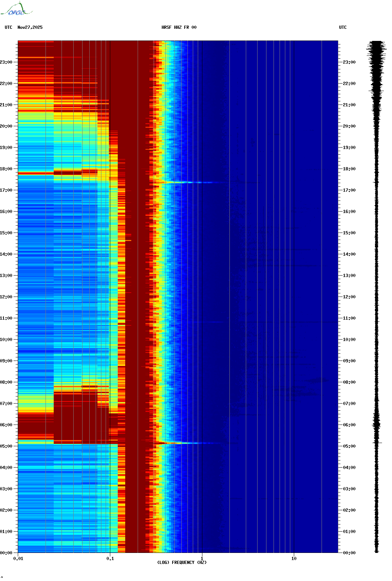Click the left-axis 15:00 time label

(6, 233)
